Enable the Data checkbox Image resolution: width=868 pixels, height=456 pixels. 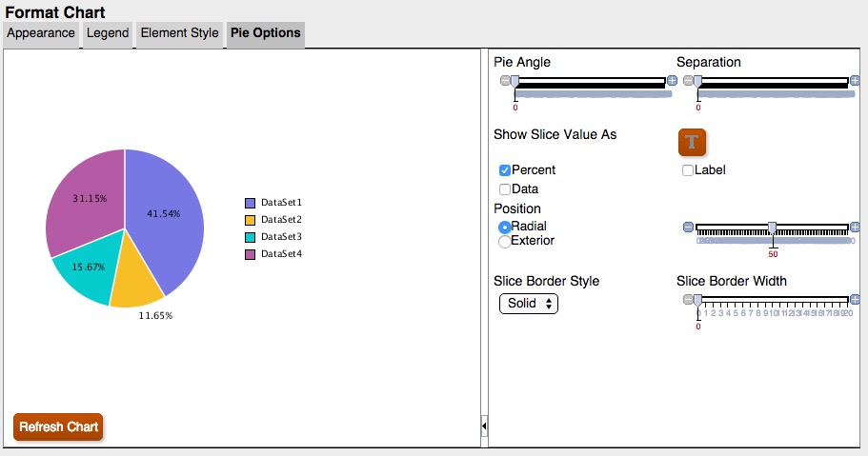(505, 189)
